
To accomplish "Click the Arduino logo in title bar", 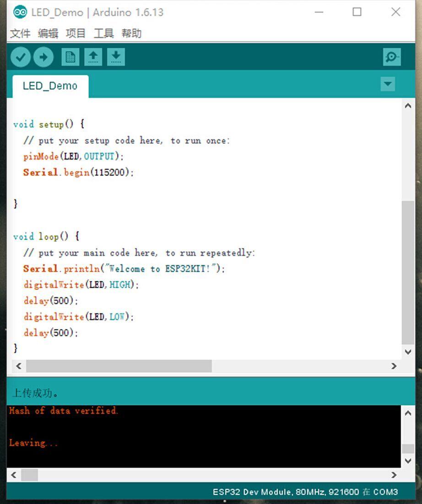I will (x=20, y=12).
